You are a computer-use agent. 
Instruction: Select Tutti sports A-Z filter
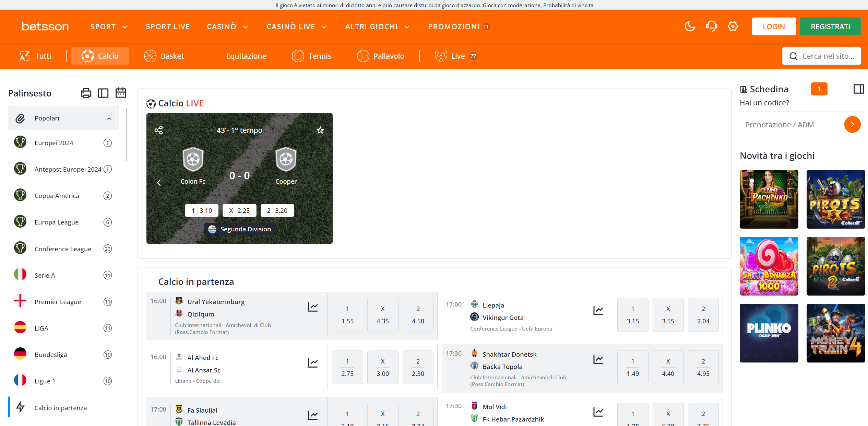click(36, 56)
